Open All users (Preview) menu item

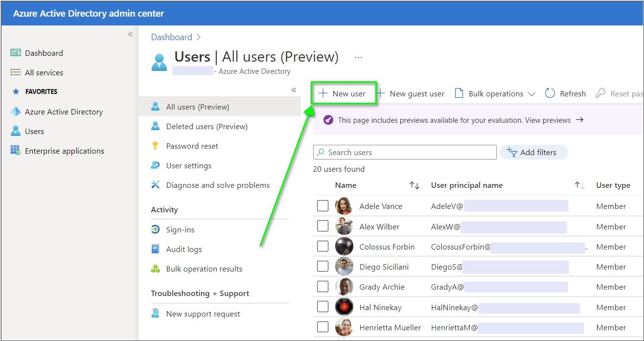click(x=220, y=107)
